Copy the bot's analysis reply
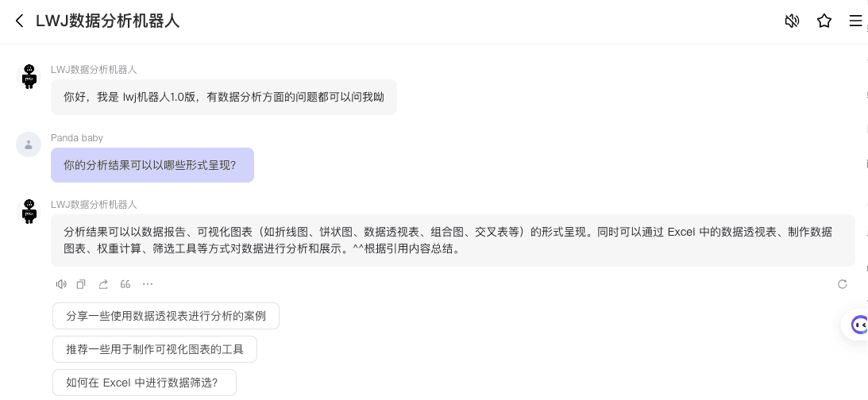 [81, 284]
